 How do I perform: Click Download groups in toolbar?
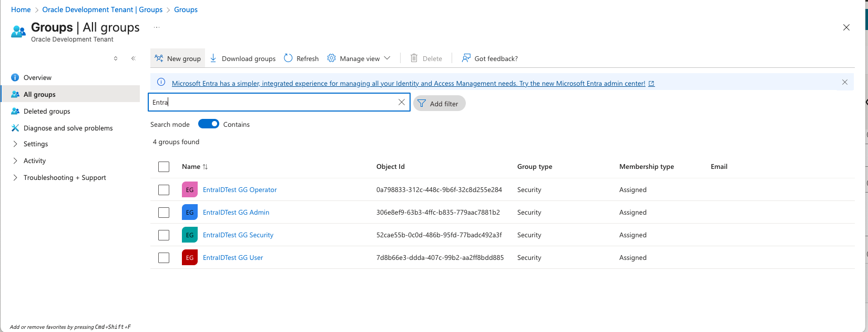pyautogui.click(x=242, y=58)
